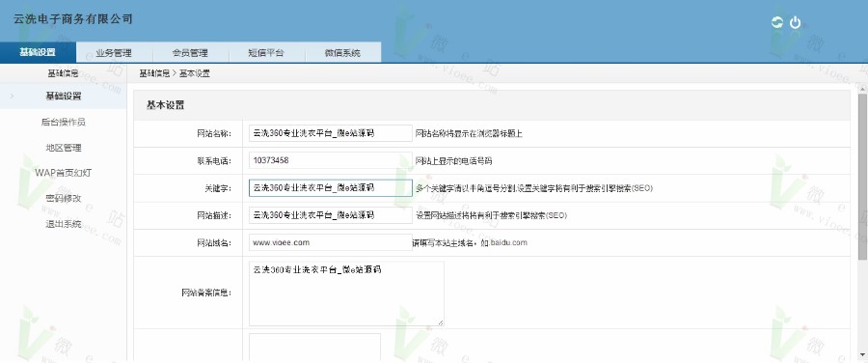Open 地区管理 in sidebar
The image size is (868, 363).
point(63,148)
